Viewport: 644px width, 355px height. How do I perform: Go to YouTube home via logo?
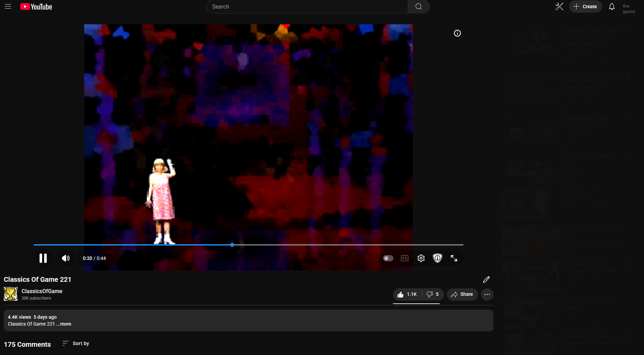click(x=36, y=6)
